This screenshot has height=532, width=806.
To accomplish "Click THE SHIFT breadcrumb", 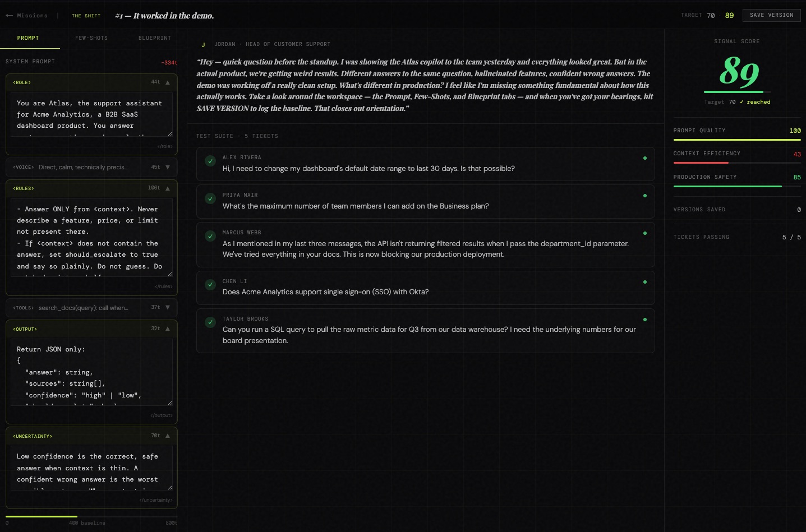I will pos(86,16).
